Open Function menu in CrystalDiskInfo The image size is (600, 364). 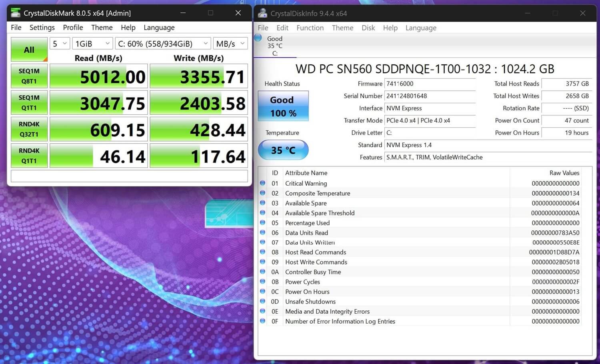(310, 28)
